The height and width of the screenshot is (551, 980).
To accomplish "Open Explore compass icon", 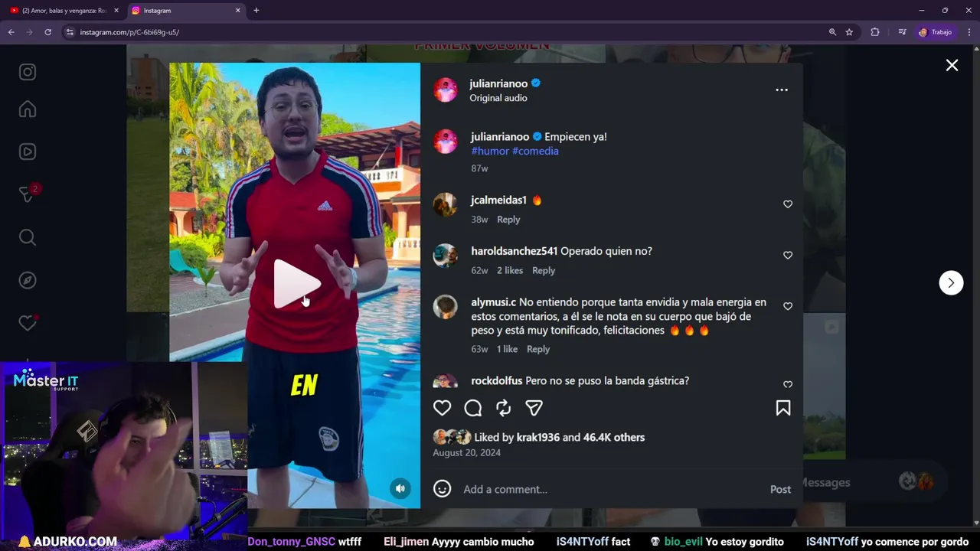I will [x=28, y=280].
